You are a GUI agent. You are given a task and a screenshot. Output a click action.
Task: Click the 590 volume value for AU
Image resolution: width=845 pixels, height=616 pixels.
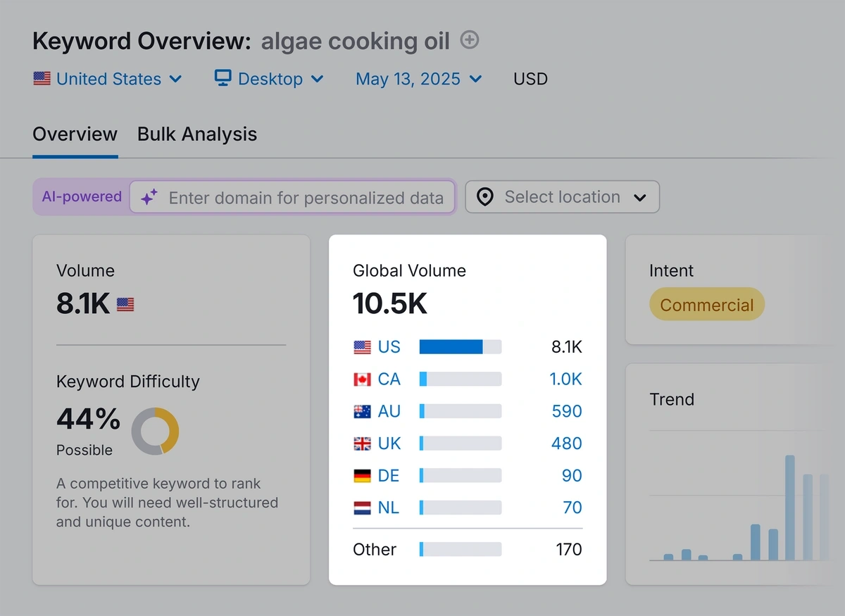[567, 411]
